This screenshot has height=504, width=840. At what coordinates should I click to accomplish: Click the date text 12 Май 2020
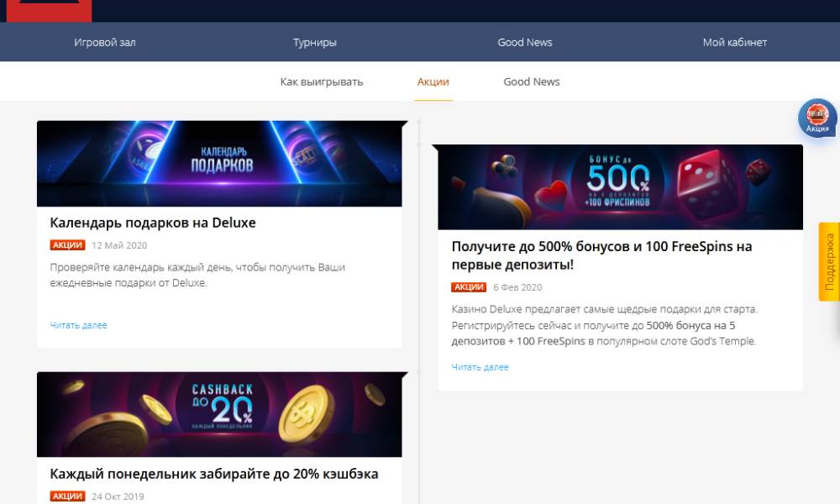tap(119, 245)
